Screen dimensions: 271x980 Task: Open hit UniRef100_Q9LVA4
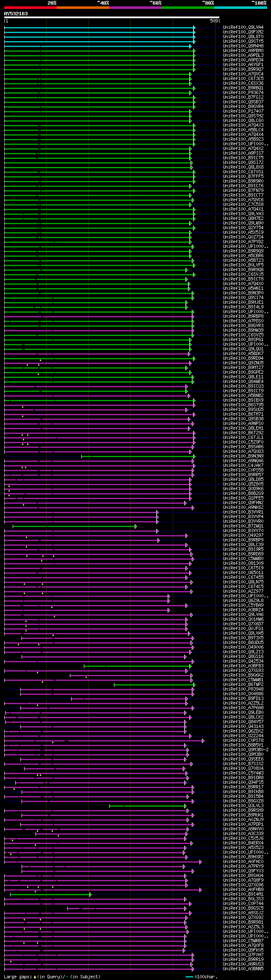(x=243, y=28)
